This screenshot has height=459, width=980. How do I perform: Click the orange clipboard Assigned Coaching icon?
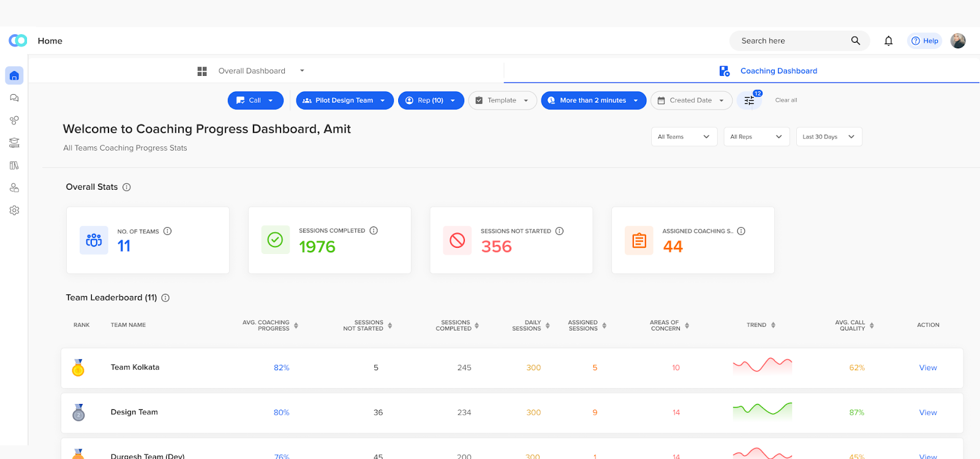(639, 241)
